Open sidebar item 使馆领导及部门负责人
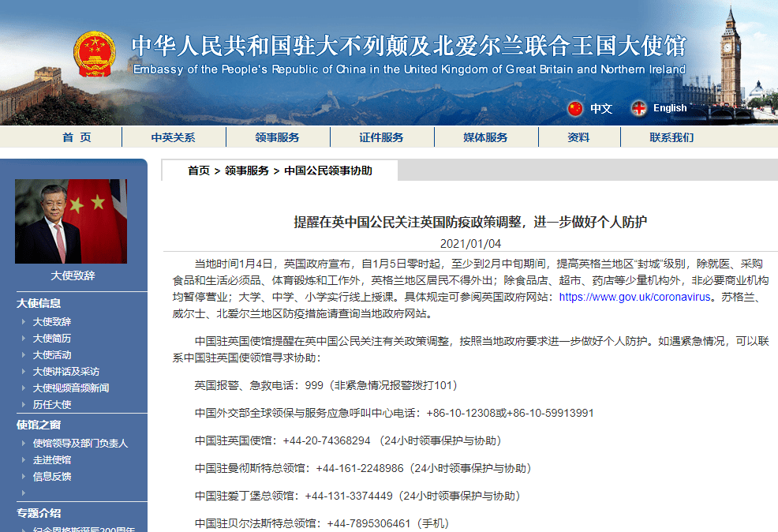The width and height of the screenshot is (778, 532). pos(80,443)
